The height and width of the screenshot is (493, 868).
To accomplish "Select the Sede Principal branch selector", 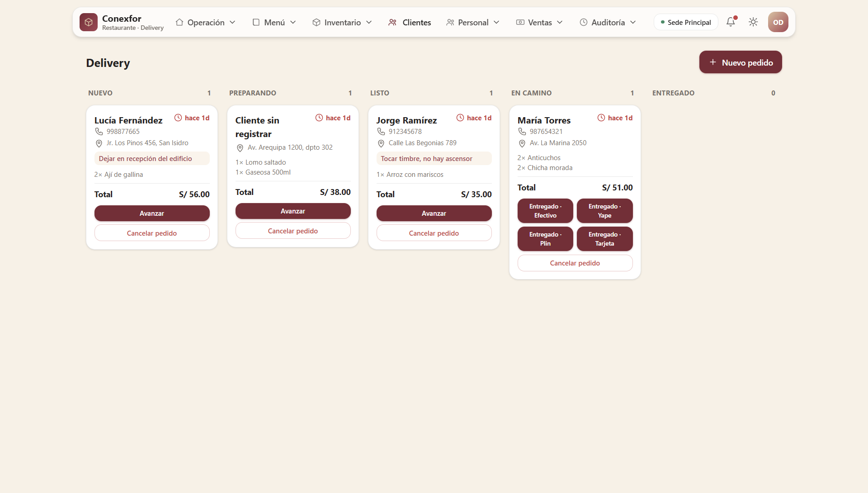I will 686,22.
